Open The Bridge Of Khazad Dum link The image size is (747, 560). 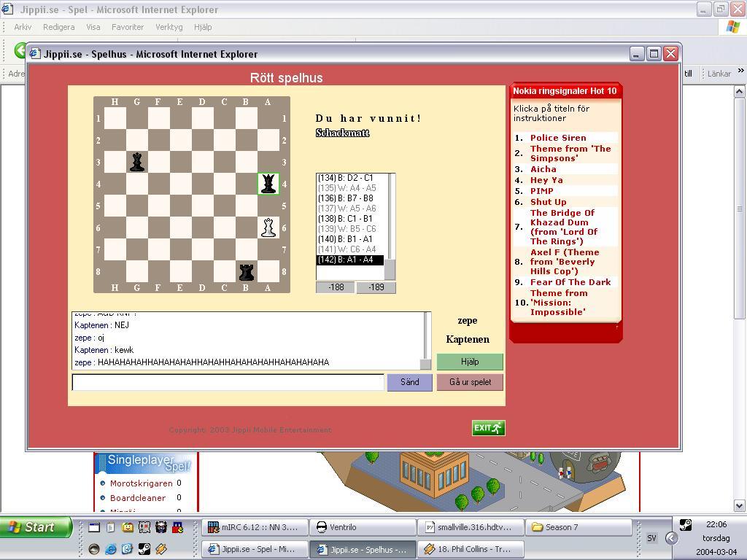[564, 227]
